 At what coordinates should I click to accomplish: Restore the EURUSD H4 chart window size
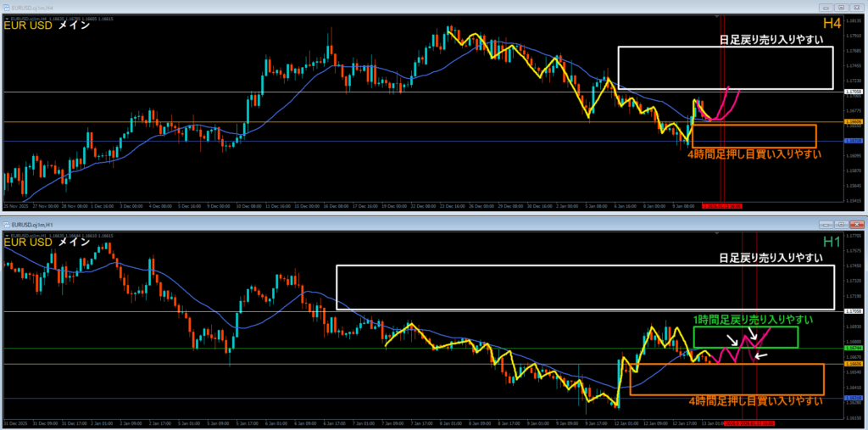click(x=842, y=8)
